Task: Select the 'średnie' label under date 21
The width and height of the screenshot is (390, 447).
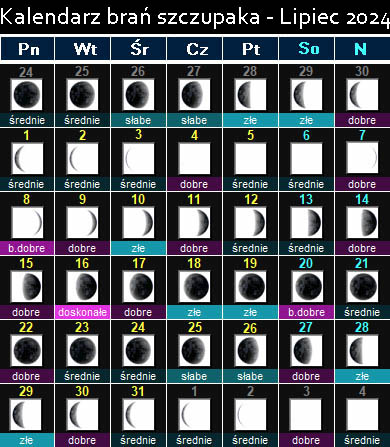Action: tap(362, 312)
